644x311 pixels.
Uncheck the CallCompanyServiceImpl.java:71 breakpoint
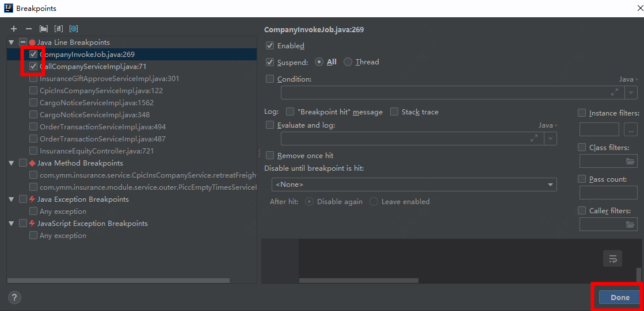(33, 66)
